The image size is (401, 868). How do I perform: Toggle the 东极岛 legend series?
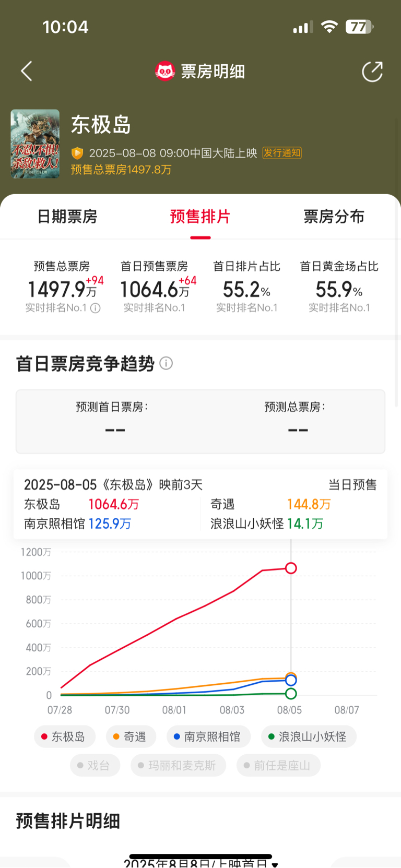click(x=65, y=736)
